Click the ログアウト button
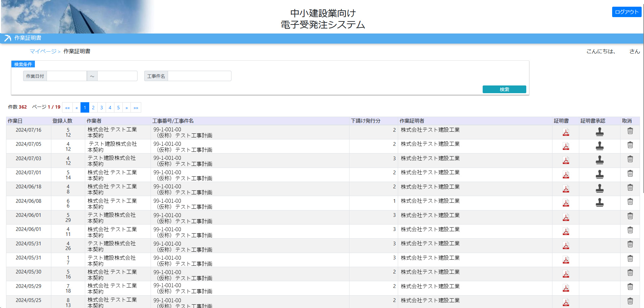The width and height of the screenshot is (644, 308). tap(627, 12)
